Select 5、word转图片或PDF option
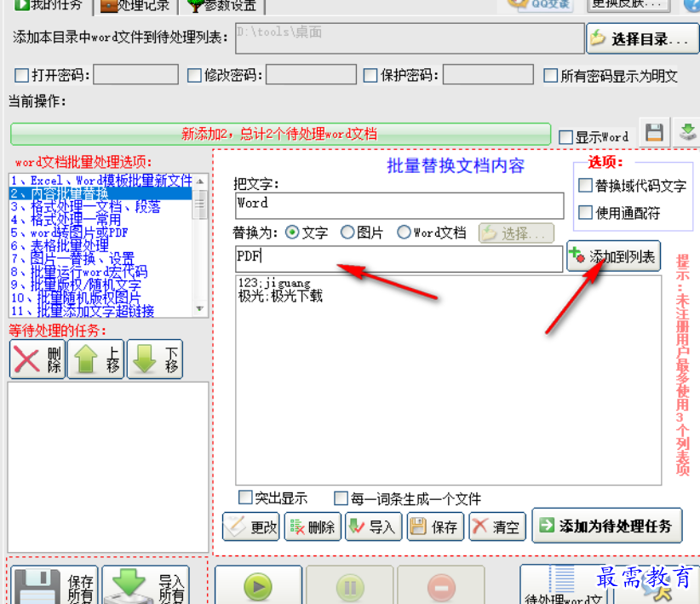 [x=100, y=233]
